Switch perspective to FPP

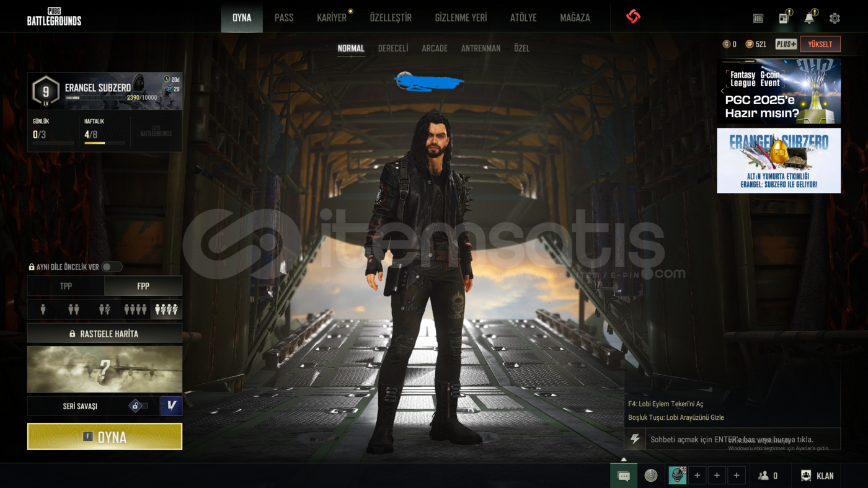tap(143, 286)
